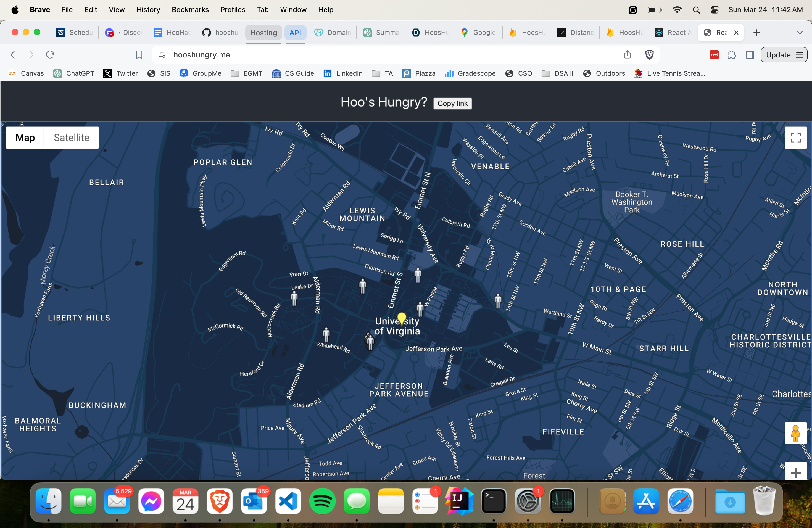Open the Piazza bookmark
The image size is (812, 528).
tap(419, 73)
